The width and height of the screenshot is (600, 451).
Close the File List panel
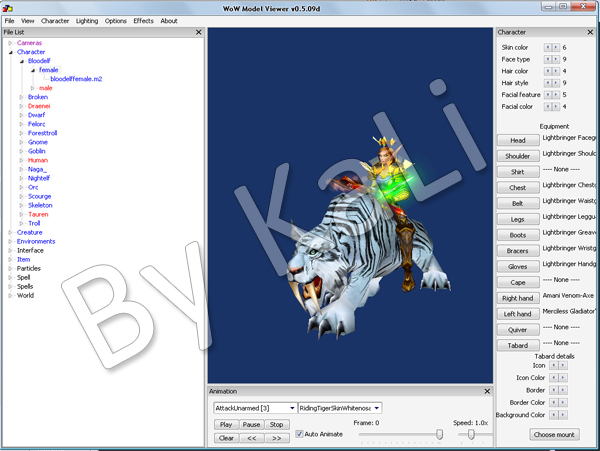[x=199, y=32]
